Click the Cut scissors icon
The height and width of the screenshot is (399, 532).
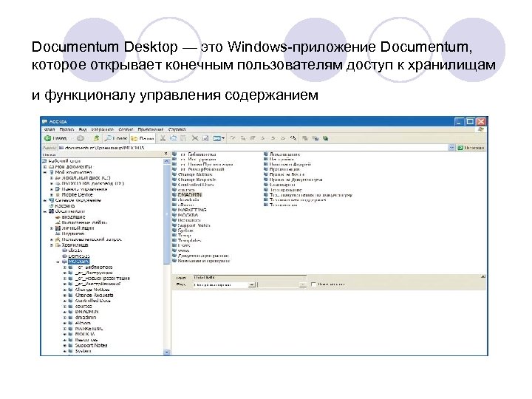click(x=163, y=138)
